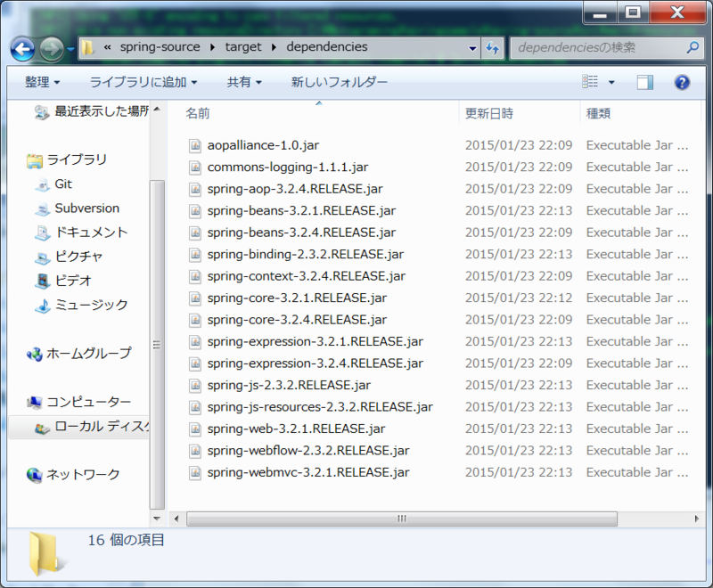Screen dimensions: 713x588
Task: Click the refresh icon beside address bar
Action: tap(492, 48)
